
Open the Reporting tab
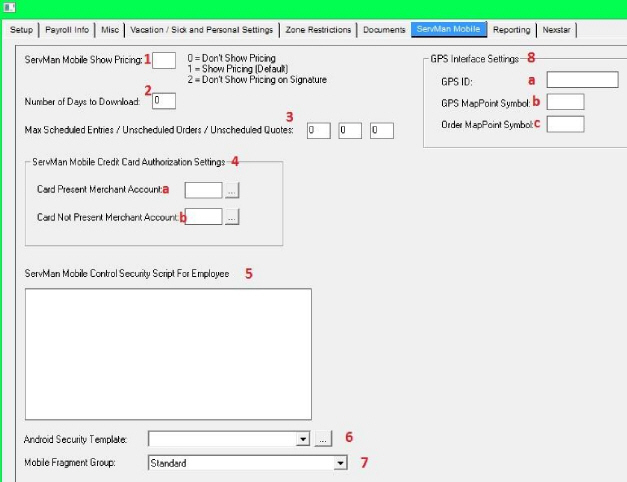[511, 30]
